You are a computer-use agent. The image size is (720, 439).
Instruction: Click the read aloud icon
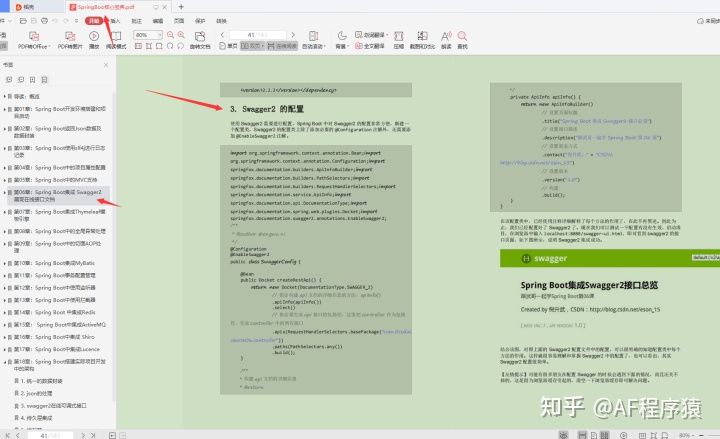pyautogui.click(x=445, y=36)
